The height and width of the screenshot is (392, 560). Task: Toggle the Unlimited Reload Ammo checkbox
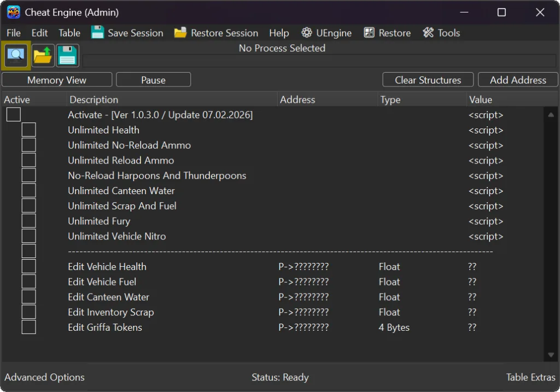[x=28, y=160]
